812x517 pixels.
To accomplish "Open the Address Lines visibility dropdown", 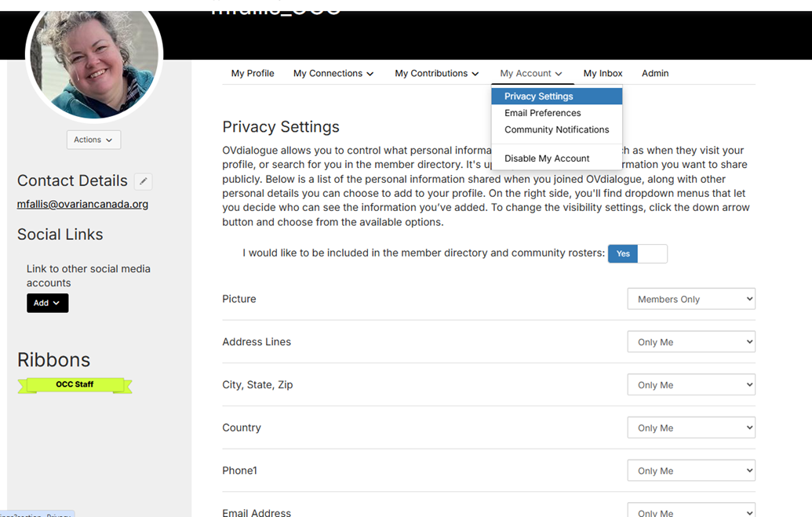I will (690, 342).
